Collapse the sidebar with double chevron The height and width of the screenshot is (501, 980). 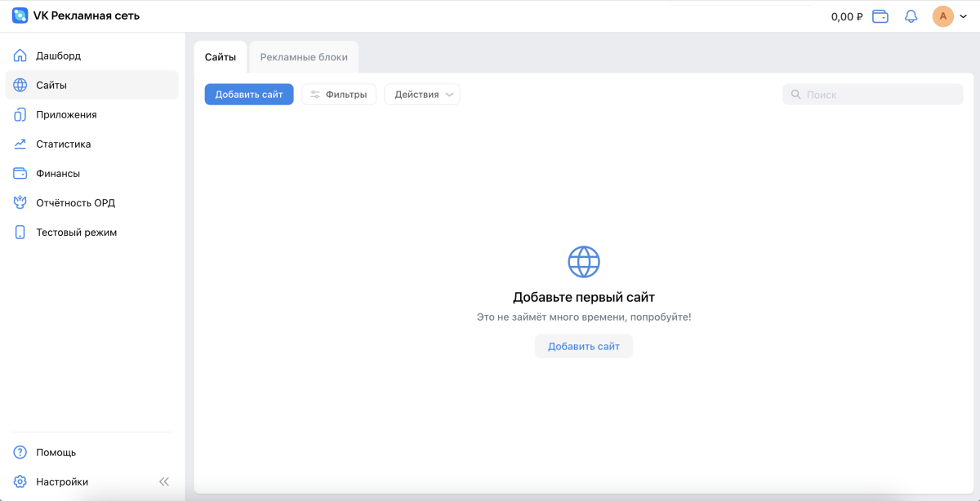click(x=164, y=482)
